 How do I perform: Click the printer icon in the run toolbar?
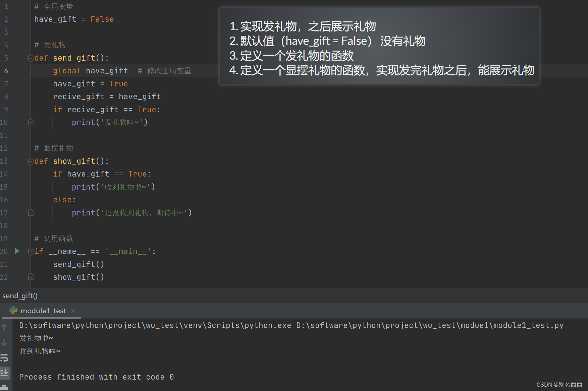click(4, 388)
